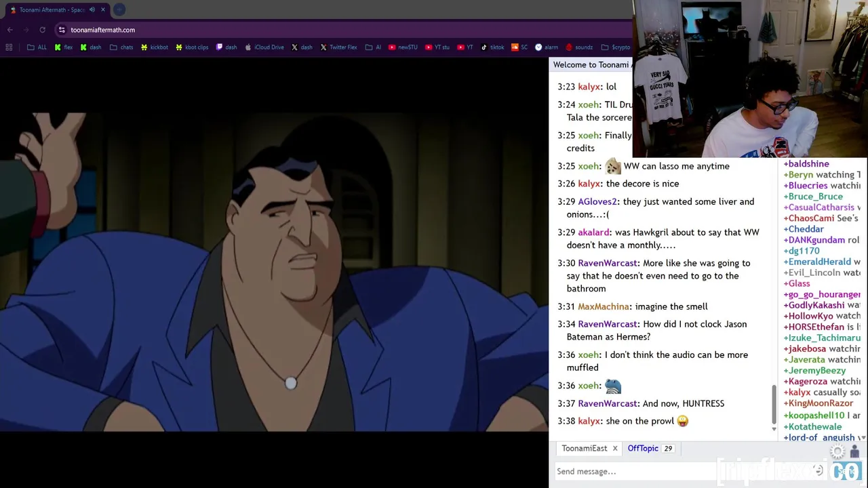Expand the $crypto bookmark folder
This screenshot has width=868, height=488.
pyautogui.click(x=616, y=47)
